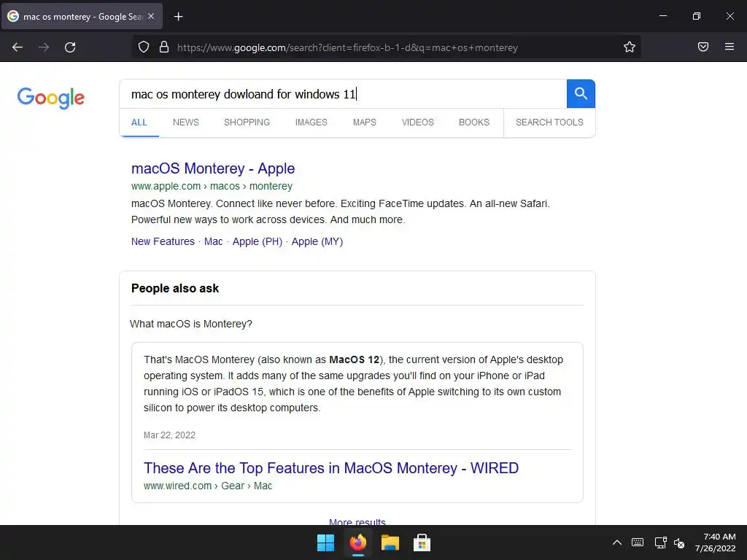Switch to the BOOKS tab
This screenshot has width=747, height=560.
pyautogui.click(x=474, y=122)
